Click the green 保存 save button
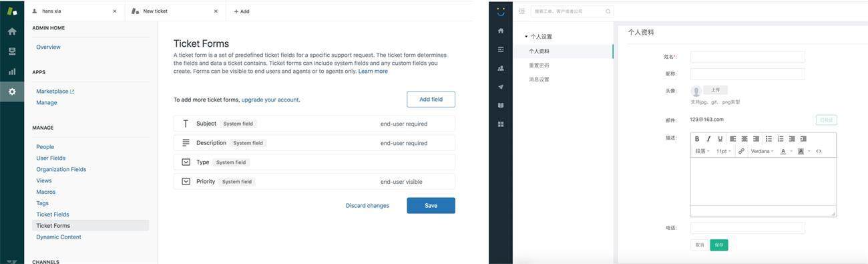 point(719,245)
